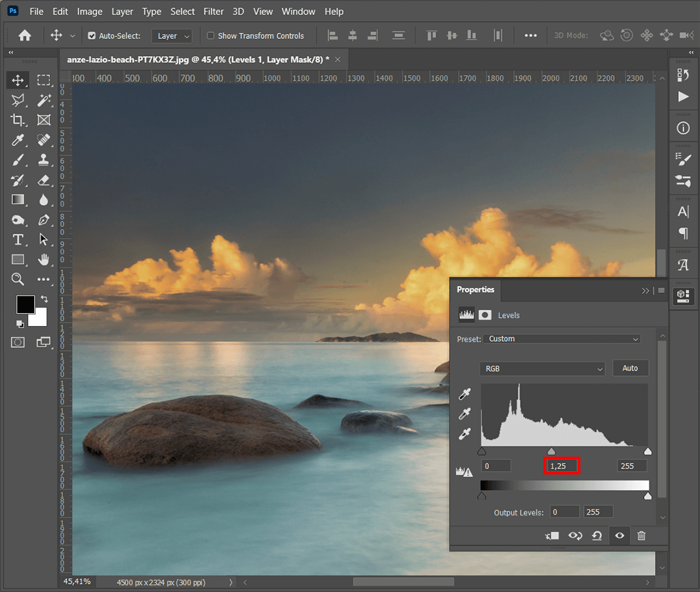Open the Window menu
Screen dimensions: 700x592
pyautogui.click(x=298, y=12)
